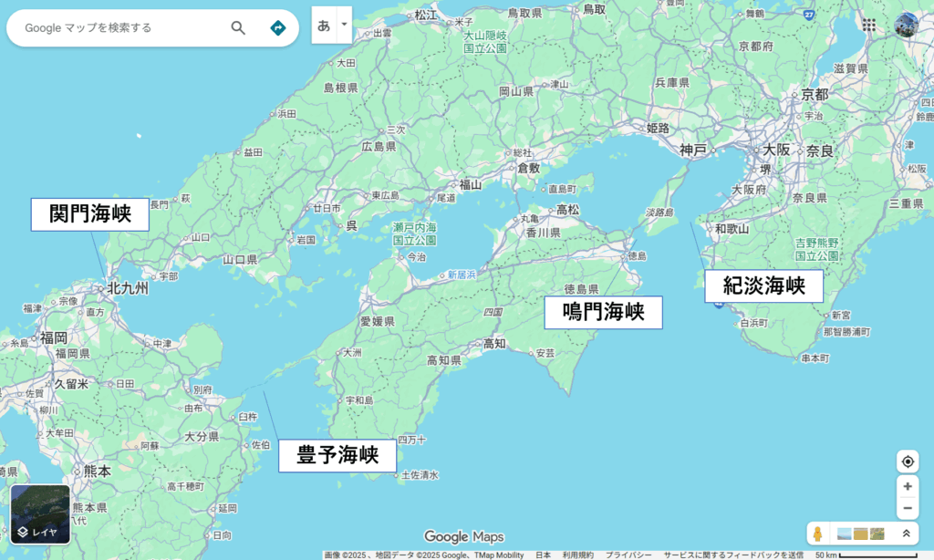Show my current location on the map
Image resolution: width=934 pixels, height=560 pixels.
908,461
